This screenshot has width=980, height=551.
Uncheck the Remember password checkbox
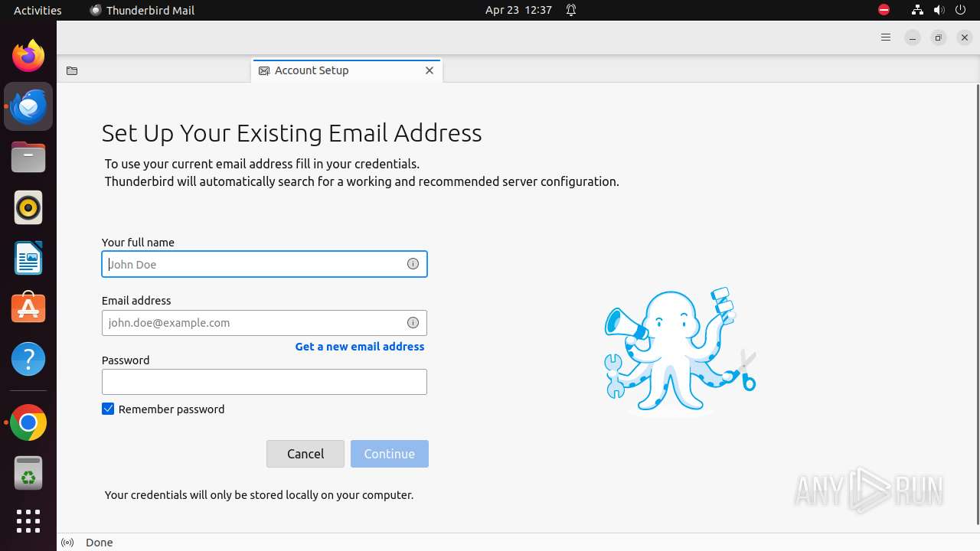108,409
